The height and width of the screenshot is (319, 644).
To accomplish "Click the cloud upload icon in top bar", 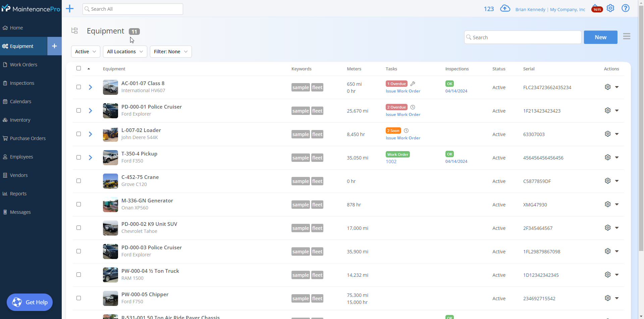I will (505, 8).
